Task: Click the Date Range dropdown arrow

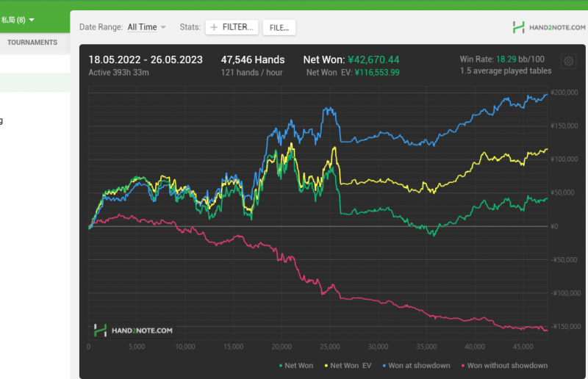Action: [x=163, y=27]
